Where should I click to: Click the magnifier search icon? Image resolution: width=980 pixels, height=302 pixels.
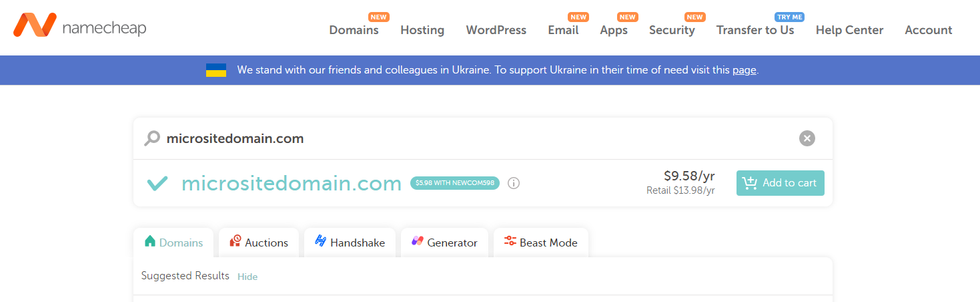coord(153,138)
